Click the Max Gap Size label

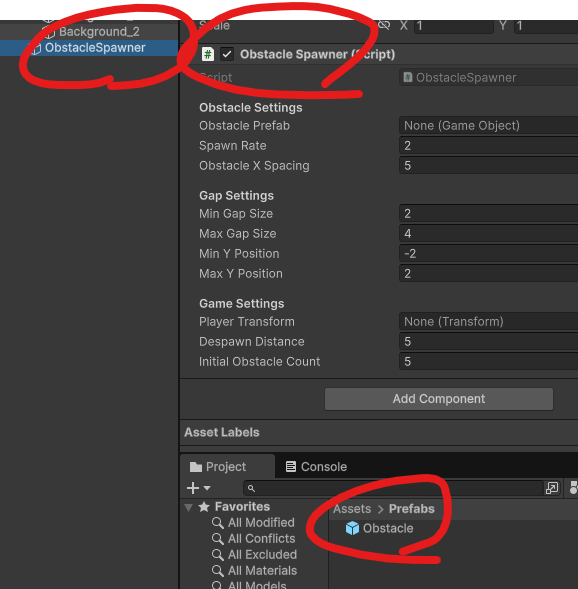tap(238, 234)
